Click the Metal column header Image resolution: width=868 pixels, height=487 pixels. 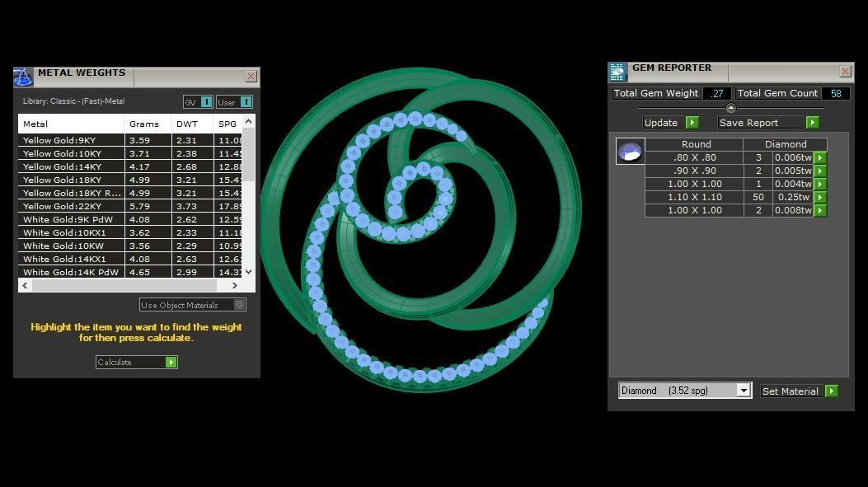[71, 124]
